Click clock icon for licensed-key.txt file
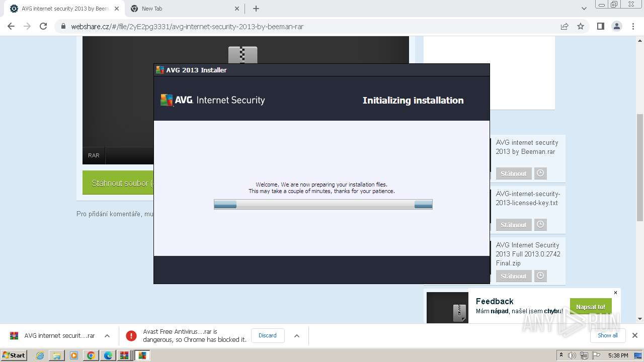The height and width of the screenshot is (362, 644). [x=540, y=224]
